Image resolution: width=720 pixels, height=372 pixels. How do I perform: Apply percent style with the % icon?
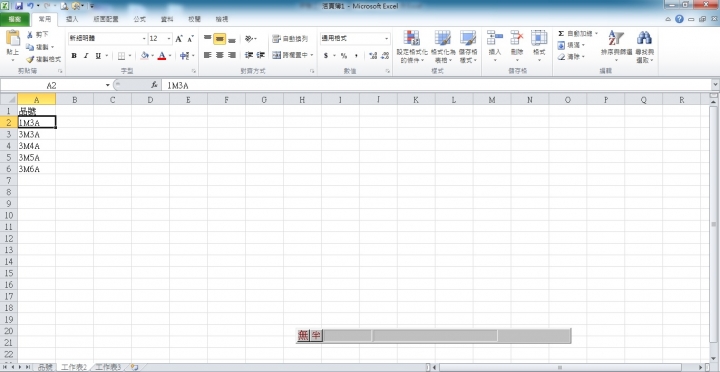[343, 56]
